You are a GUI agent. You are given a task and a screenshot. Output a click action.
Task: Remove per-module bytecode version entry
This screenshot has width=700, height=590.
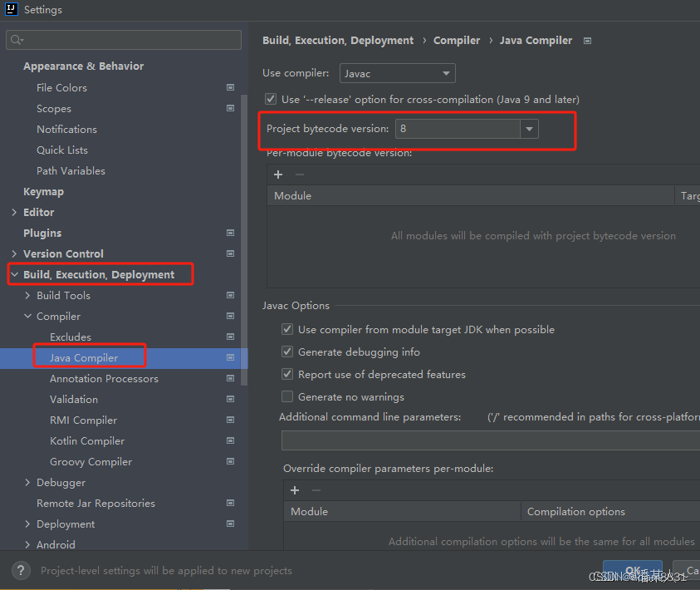tap(300, 175)
